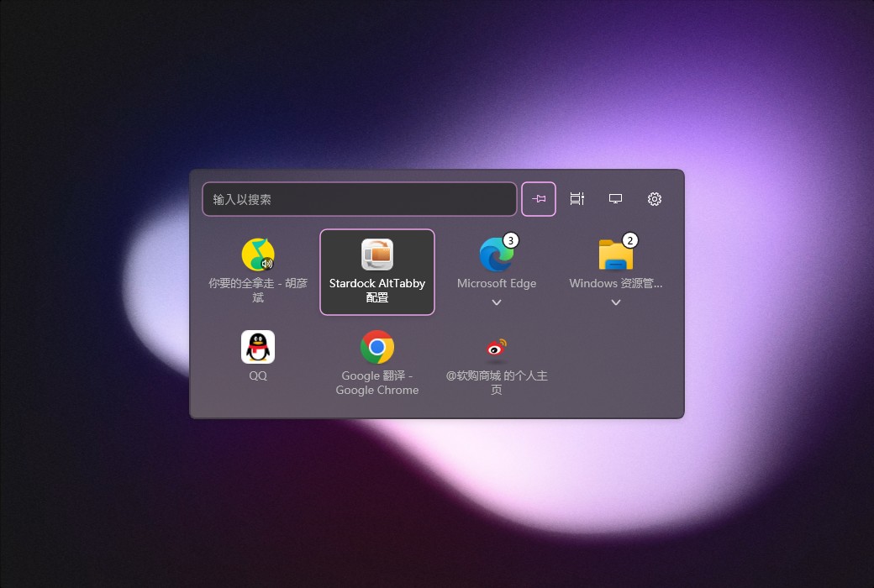Switch to QQ Music app icon
The height and width of the screenshot is (588, 874).
click(x=258, y=255)
